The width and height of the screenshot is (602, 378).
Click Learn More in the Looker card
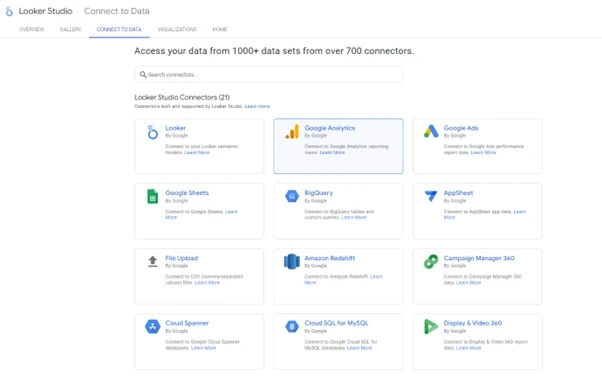[x=197, y=152]
